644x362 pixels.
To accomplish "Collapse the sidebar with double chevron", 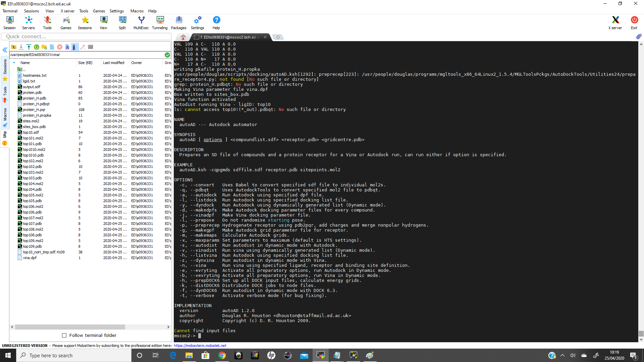I will (5, 50).
